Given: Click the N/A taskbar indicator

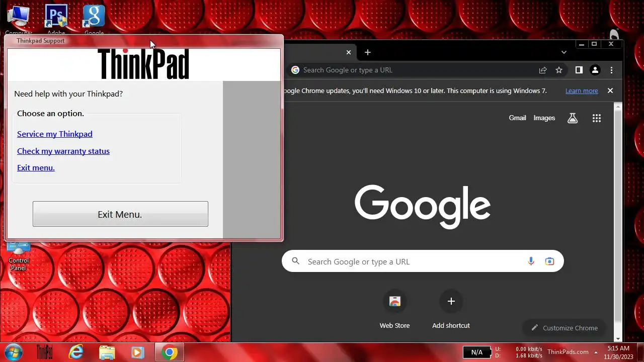Looking at the screenshot, I should (x=476, y=352).
